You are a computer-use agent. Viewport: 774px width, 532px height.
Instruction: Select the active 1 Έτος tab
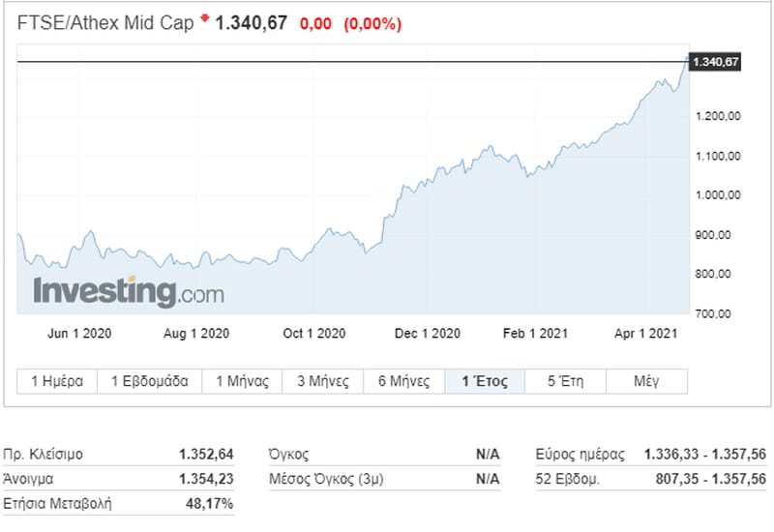[x=485, y=381]
